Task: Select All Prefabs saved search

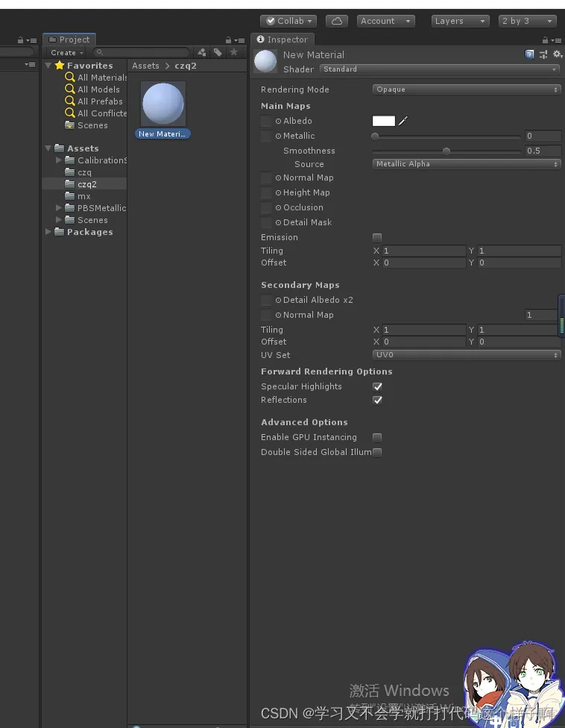Action: click(94, 101)
